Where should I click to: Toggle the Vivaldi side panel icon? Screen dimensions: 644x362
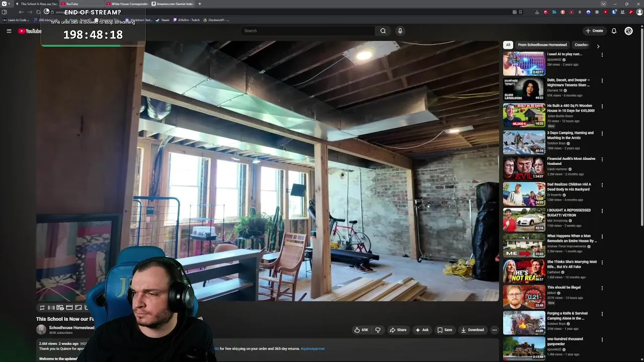[4, 12]
